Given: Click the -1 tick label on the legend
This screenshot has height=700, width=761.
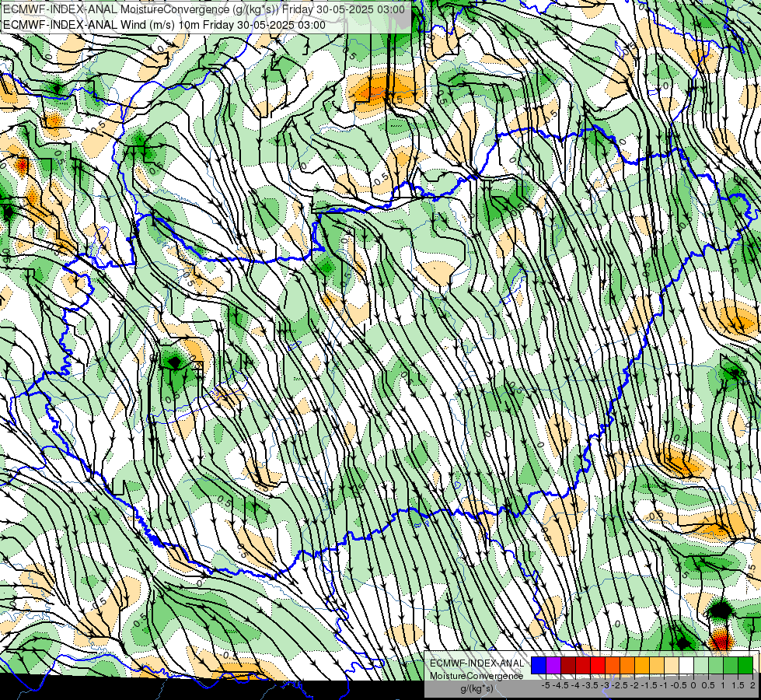Looking at the screenshot, I should pyautogui.click(x=664, y=685).
